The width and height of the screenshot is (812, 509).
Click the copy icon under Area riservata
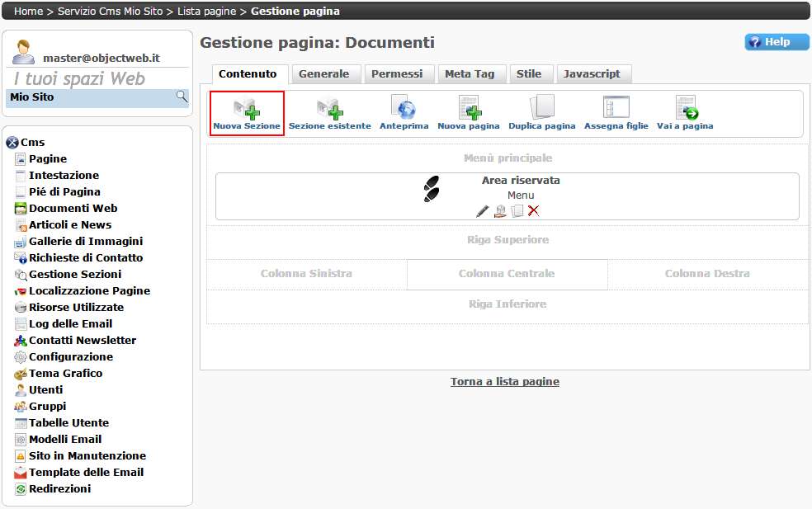517,211
